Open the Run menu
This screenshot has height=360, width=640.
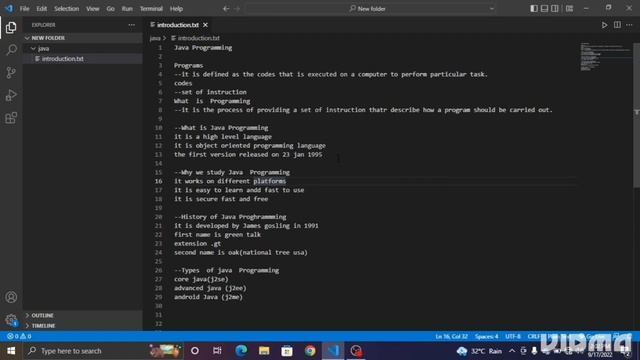click(127, 9)
